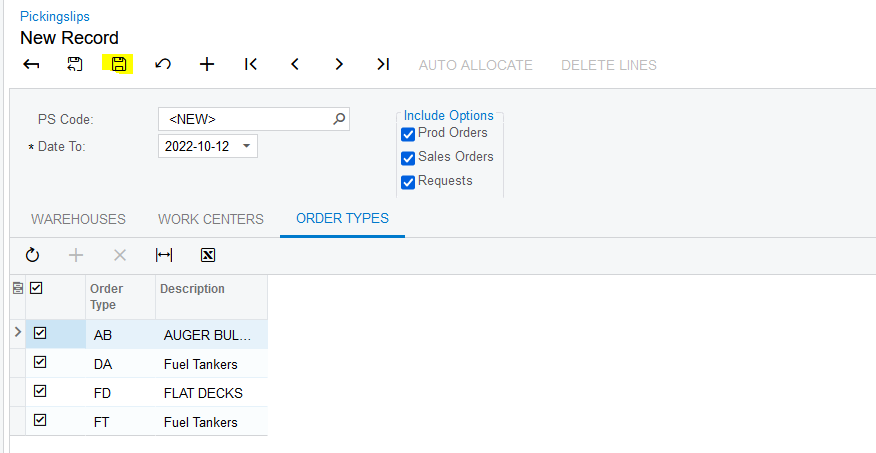
Task: Click the Save and Close icon
Action: [75, 65]
